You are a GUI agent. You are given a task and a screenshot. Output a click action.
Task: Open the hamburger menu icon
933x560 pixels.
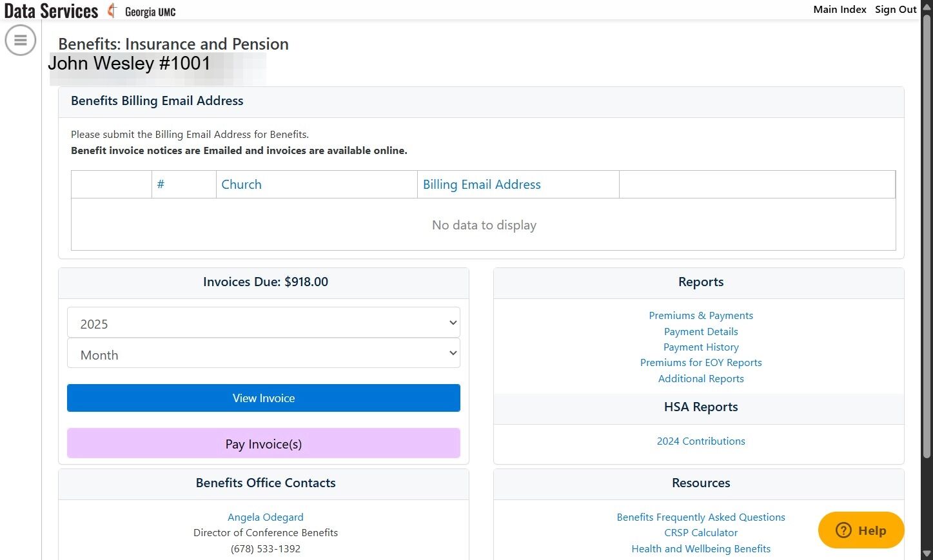(21, 40)
